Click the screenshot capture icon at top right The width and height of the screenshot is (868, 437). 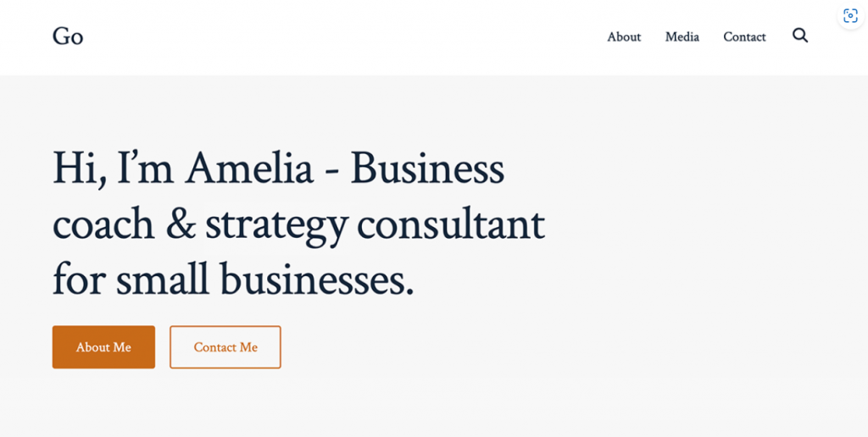pyautogui.click(x=850, y=16)
